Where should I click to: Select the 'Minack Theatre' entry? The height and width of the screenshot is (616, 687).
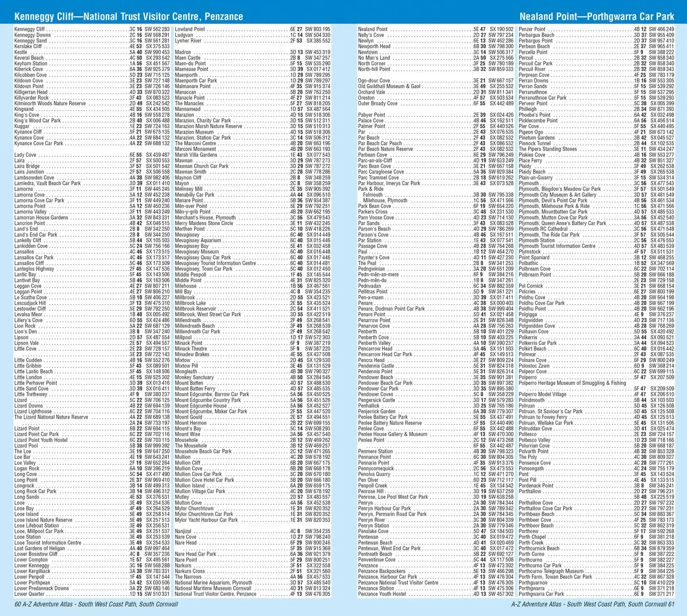coord(252,349)
